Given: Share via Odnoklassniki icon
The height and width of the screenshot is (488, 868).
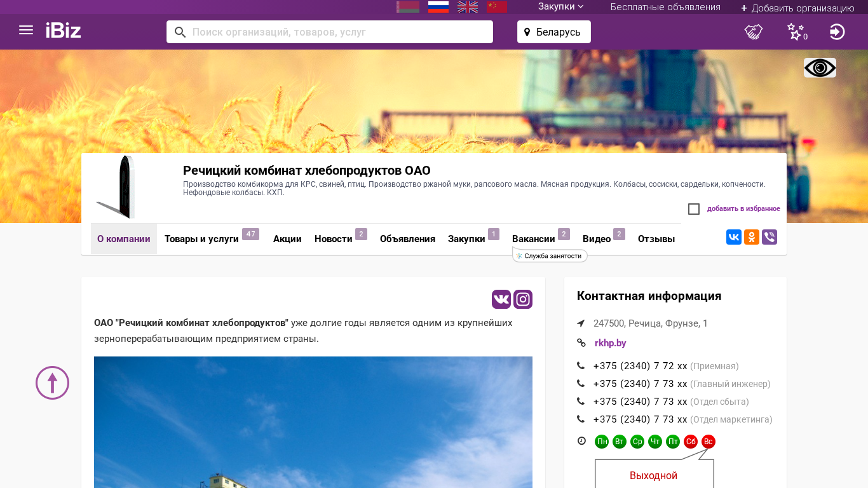Looking at the screenshot, I should click(x=752, y=237).
